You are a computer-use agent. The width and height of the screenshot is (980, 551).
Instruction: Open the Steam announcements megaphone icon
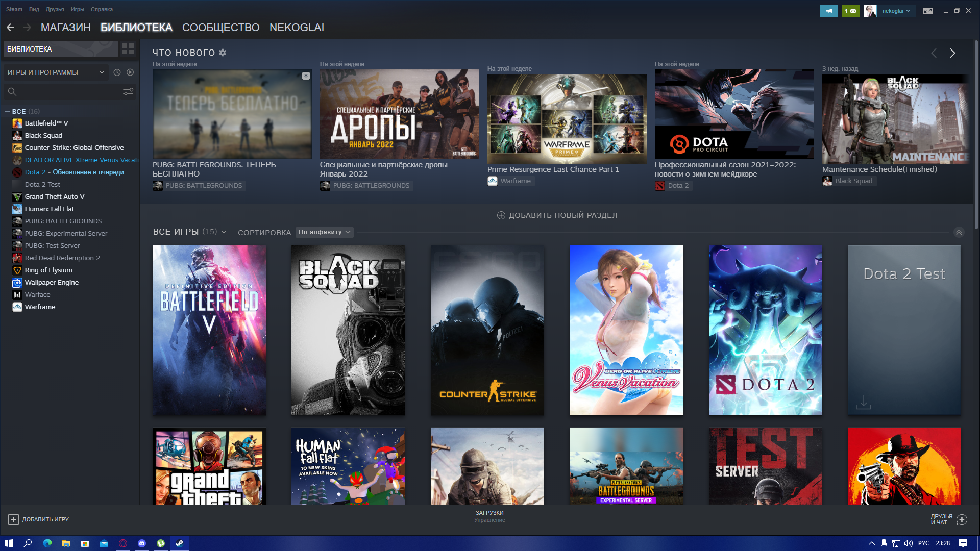pos(829,11)
